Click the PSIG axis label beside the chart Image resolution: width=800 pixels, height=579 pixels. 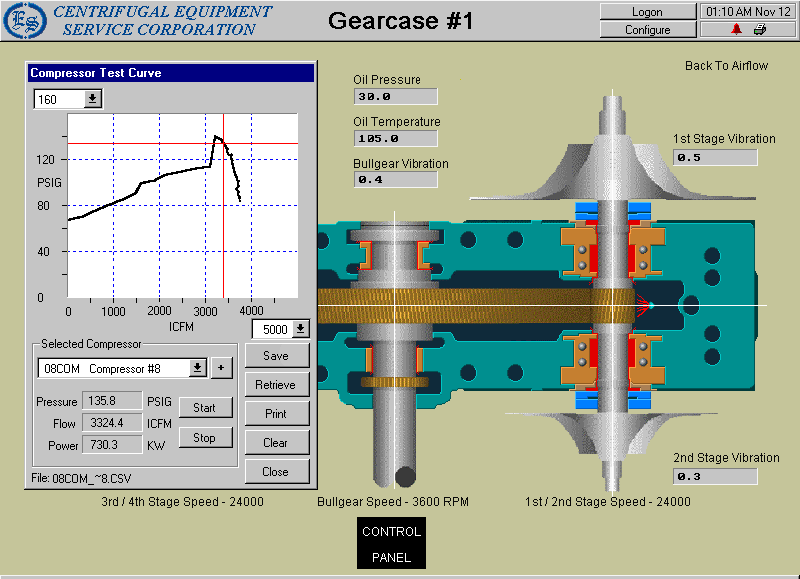click(x=49, y=183)
